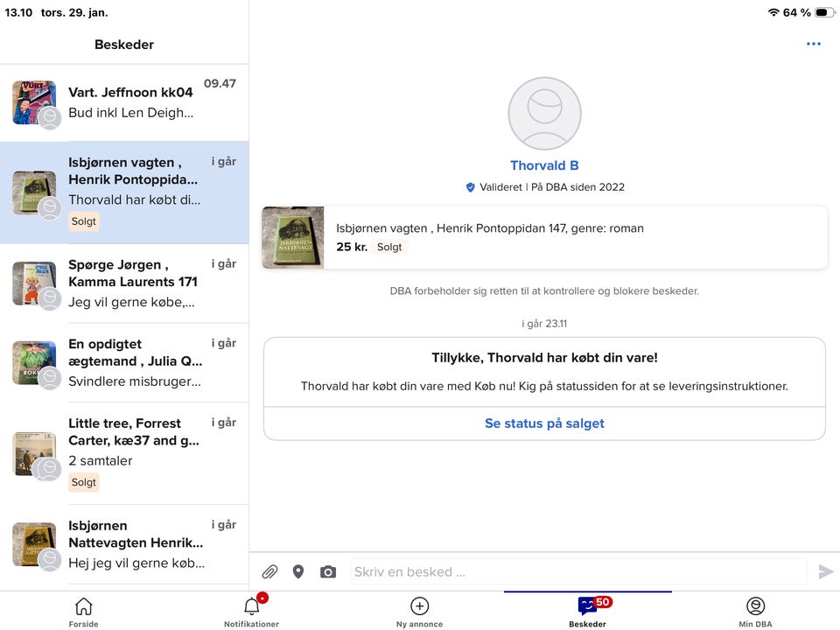
Task: Open Notifikationer tab
Action: pyautogui.click(x=251, y=612)
